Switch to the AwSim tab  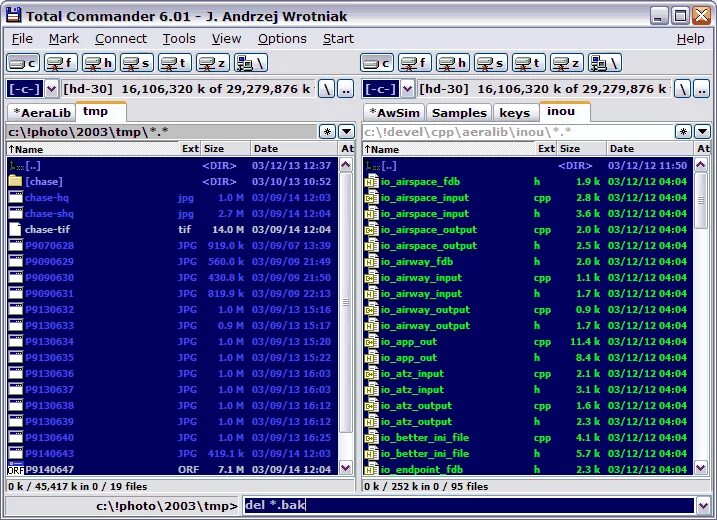click(394, 113)
